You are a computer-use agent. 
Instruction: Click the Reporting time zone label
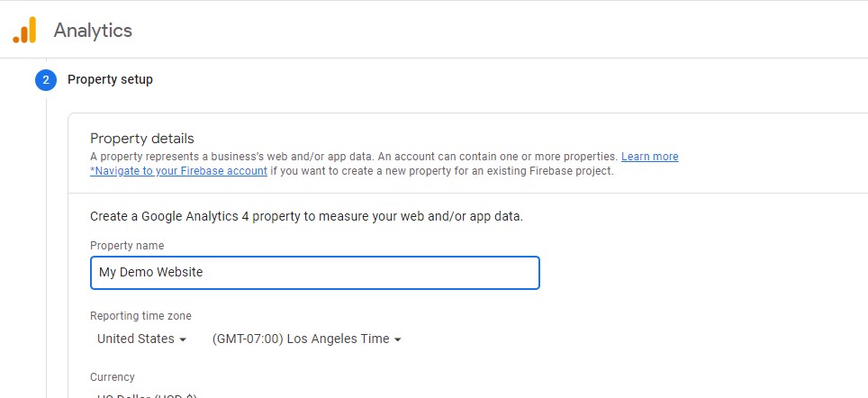click(140, 316)
